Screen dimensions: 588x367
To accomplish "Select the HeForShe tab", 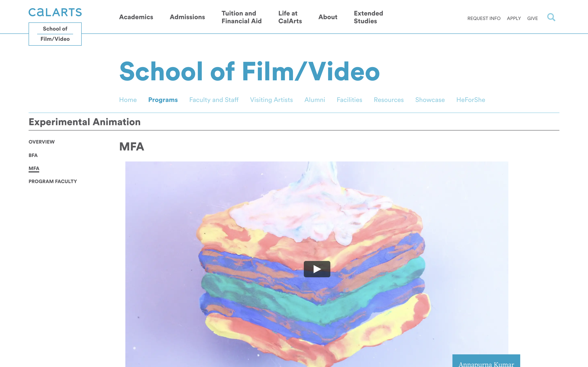I will (471, 100).
